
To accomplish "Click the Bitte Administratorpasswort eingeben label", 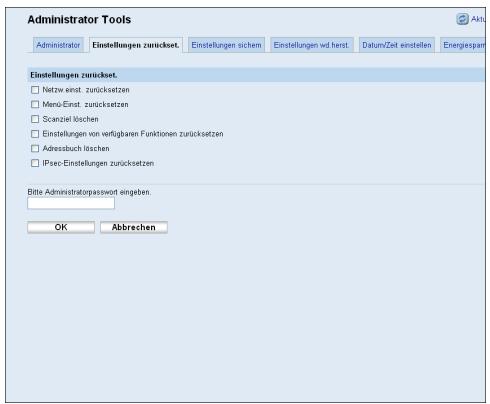I will tap(89, 192).
